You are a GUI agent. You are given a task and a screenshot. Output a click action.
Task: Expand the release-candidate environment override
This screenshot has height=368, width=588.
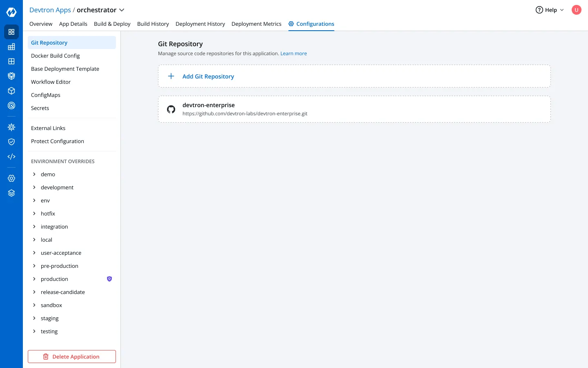[34, 292]
